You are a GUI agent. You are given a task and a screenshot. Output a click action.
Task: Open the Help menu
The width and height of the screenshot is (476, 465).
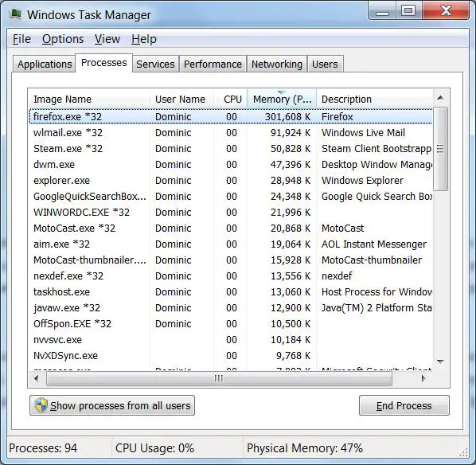(144, 39)
